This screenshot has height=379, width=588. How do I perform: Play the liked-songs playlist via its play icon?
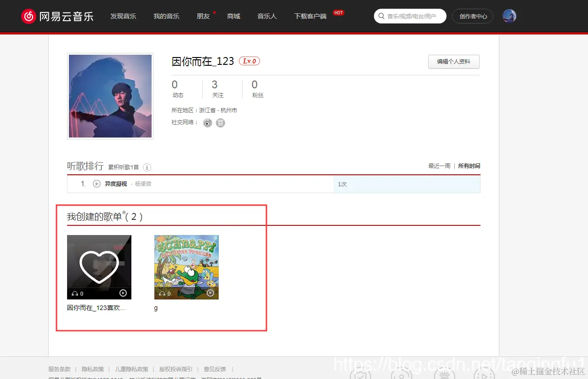coord(123,293)
